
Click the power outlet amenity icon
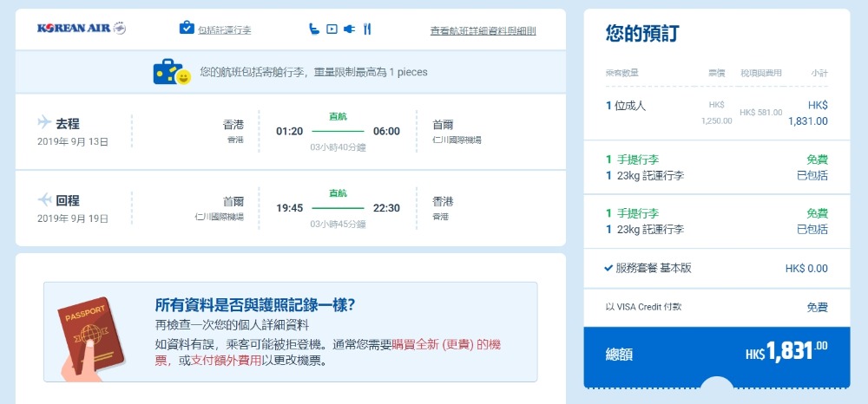point(349,29)
